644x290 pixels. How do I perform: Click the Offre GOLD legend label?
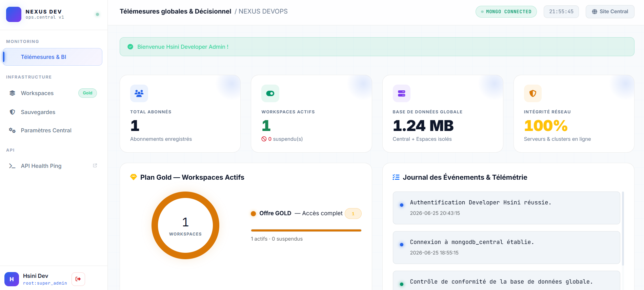click(x=275, y=213)
